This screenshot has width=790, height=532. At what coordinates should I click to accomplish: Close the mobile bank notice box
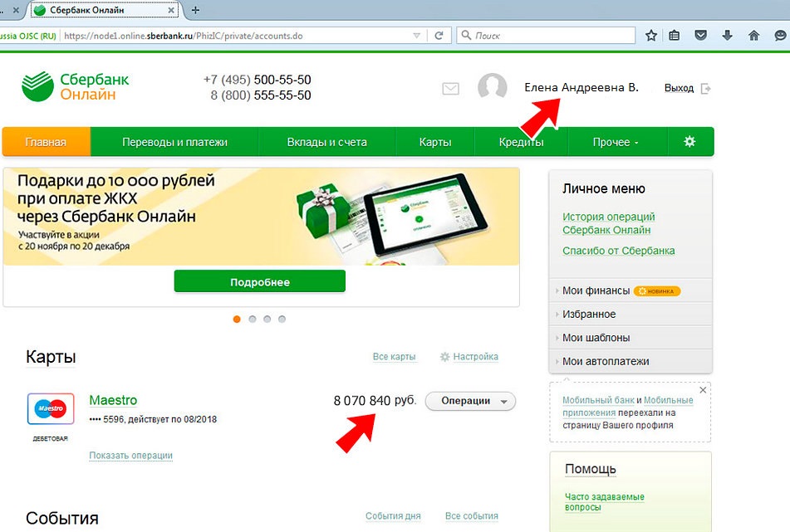point(703,390)
